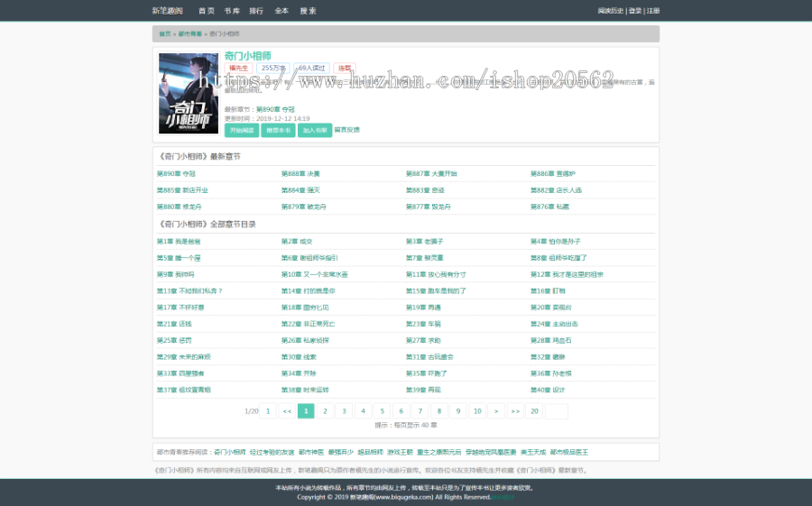Open 排行 in the top navigation
Screen dimensions: 812x506
point(256,11)
